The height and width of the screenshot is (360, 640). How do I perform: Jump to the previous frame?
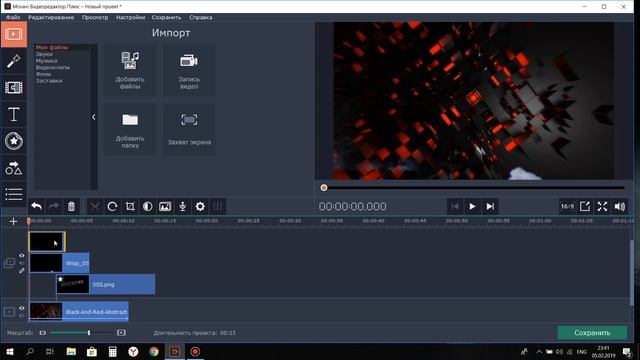coord(455,207)
